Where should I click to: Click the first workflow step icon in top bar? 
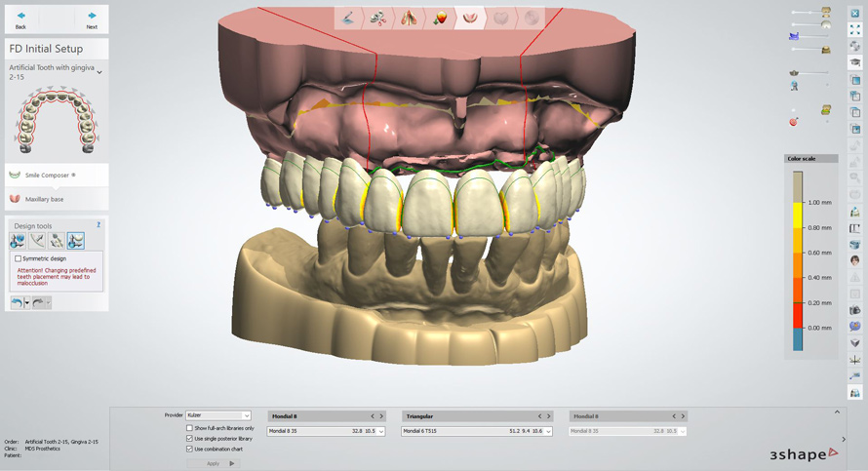coord(349,18)
